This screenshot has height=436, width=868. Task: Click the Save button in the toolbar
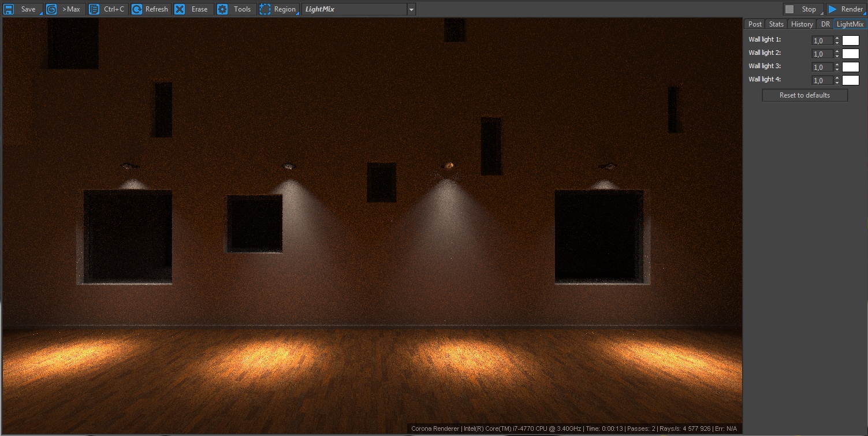[22, 9]
